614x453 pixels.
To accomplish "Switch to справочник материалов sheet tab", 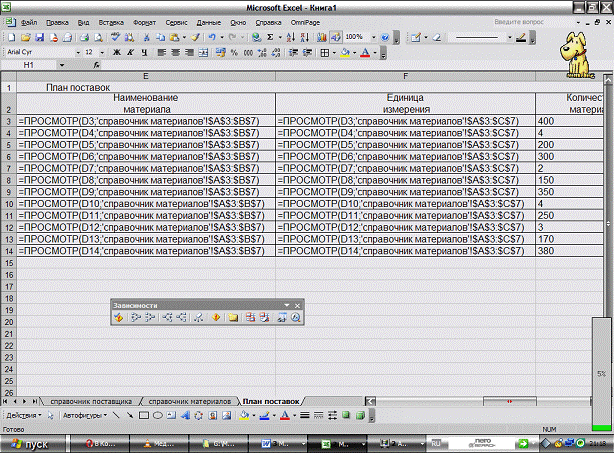I will (189, 400).
